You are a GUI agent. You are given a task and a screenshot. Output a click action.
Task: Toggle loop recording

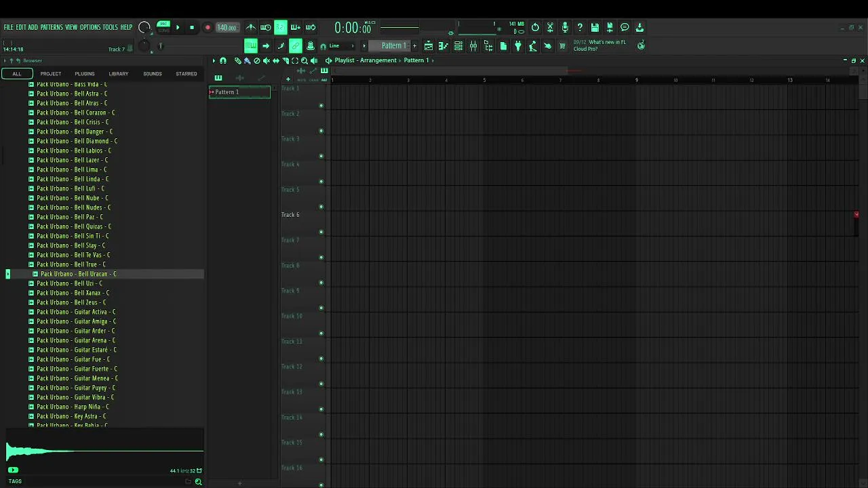pyautogui.click(x=311, y=27)
